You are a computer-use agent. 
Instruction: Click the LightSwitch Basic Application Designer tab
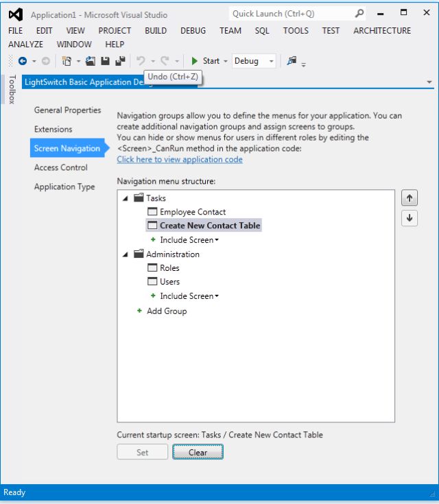coord(84,82)
